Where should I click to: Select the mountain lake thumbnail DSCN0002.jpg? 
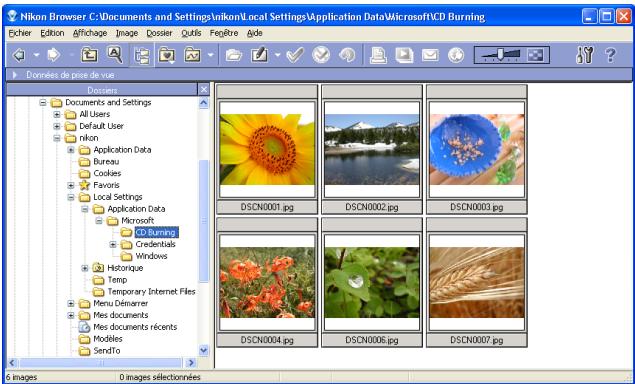click(372, 149)
